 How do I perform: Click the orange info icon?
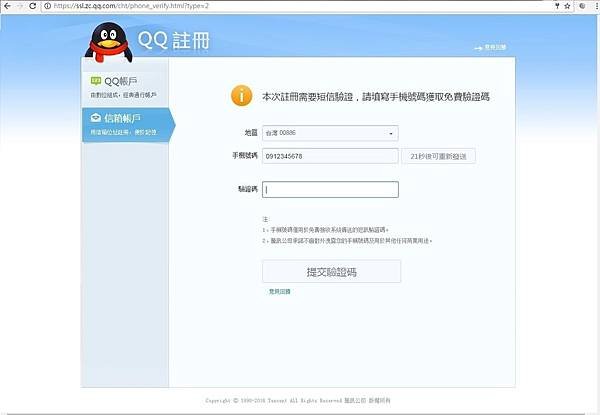click(241, 96)
